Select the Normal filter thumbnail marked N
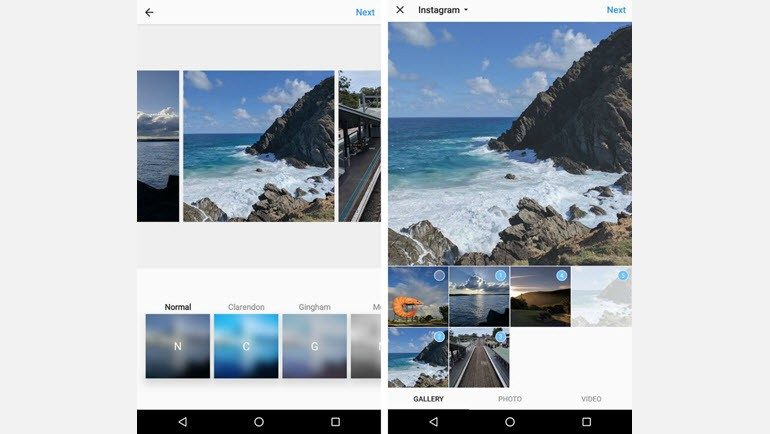Image resolution: width=770 pixels, height=434 pixels. point(178,346)
